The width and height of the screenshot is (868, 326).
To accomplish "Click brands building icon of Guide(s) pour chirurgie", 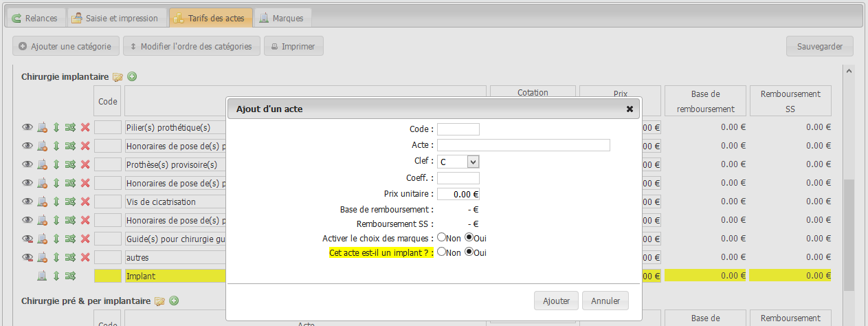I will pyautogui.click(x=43, y=239).
